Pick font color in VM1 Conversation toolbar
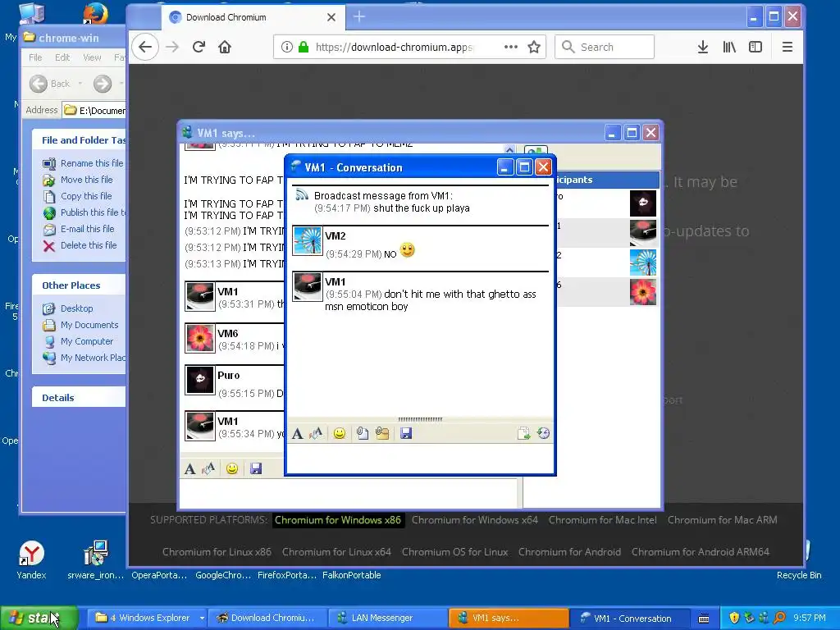This screenshot has height=630, width=840. coord(316,433)
